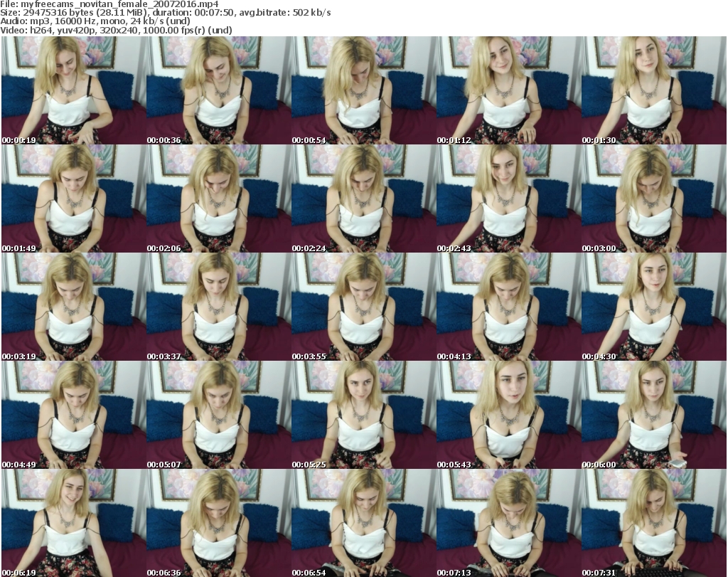Select the thumbnail frame stamped 00:07:13

click(x=509, y=523)
